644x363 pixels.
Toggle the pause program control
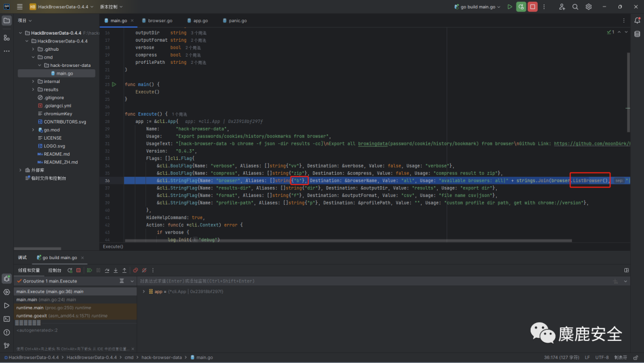(98, 270)
